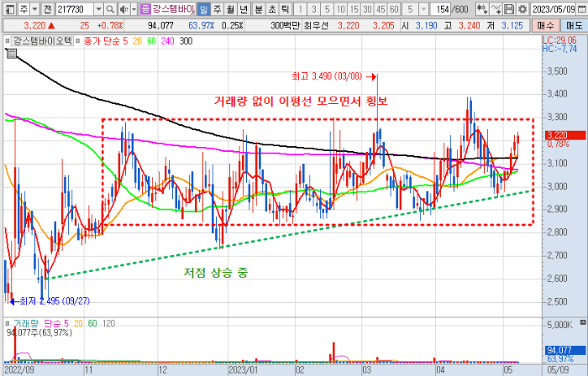This screenshot has height=376, width=588.
Task: Click the orange 20 price moving-average label
Action: 137,41
